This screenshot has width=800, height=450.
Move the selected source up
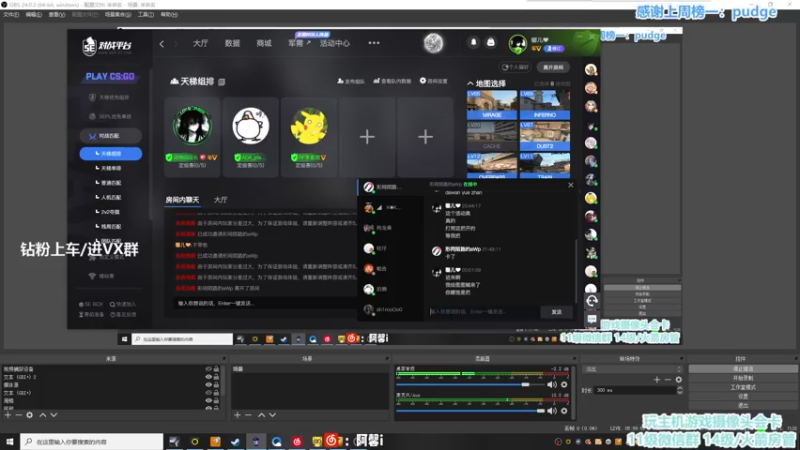click(43, 415)
